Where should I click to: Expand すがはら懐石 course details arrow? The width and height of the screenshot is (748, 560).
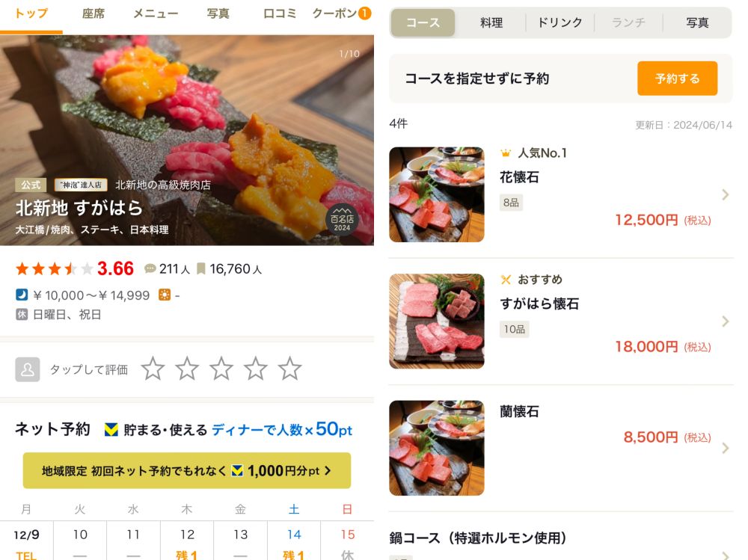725,321
